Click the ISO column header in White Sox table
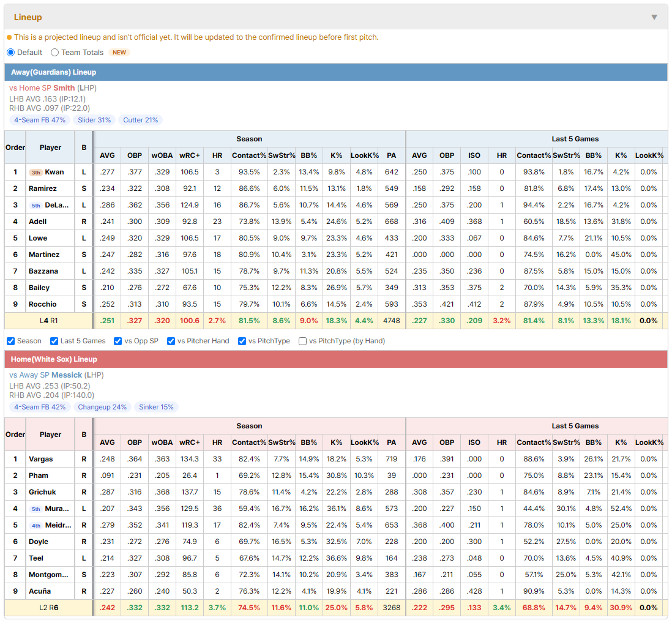Viewport: 672px width, 623px height. pos(474,442)
